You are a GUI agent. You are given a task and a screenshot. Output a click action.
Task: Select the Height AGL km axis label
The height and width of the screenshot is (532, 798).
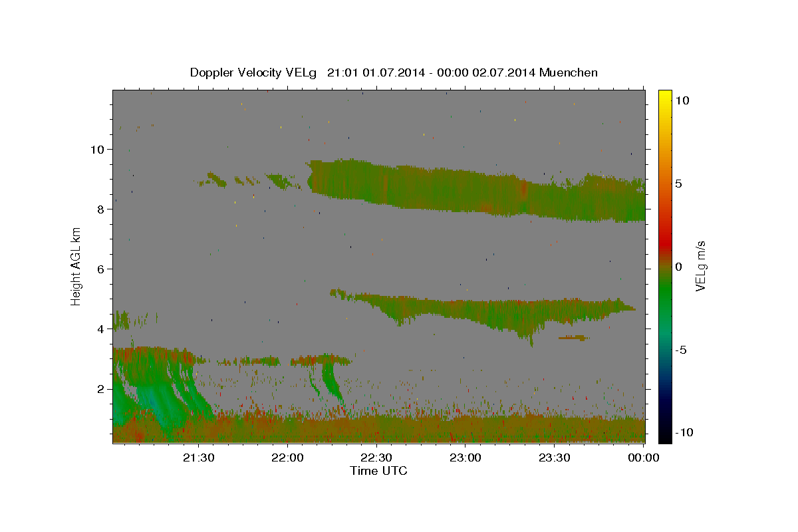(x=76, y=265)
